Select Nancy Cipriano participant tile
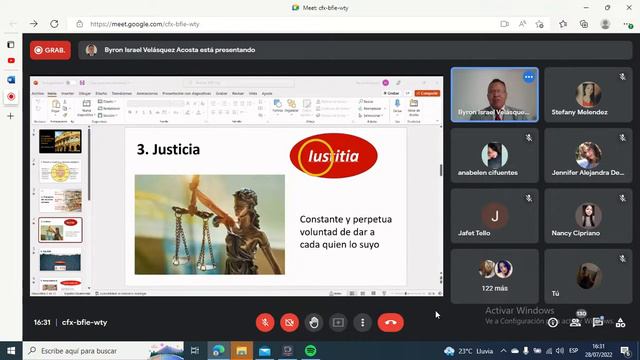Screen dimensions: 640x360 [588, 216]
